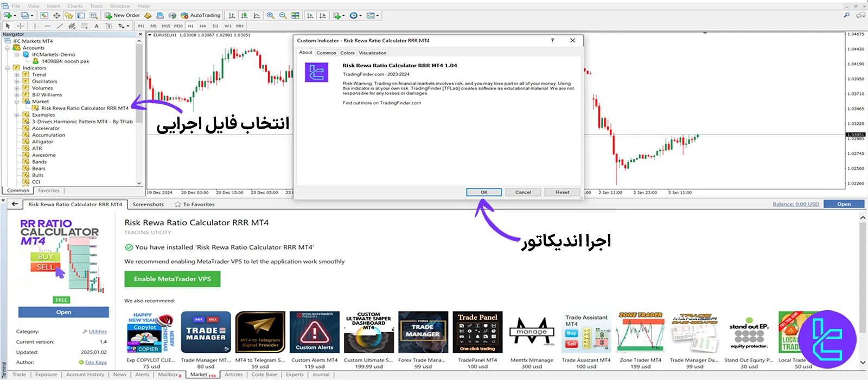Open the Insert menu
The width and height of the screenshot is (868, 380).
pos(54,6)
